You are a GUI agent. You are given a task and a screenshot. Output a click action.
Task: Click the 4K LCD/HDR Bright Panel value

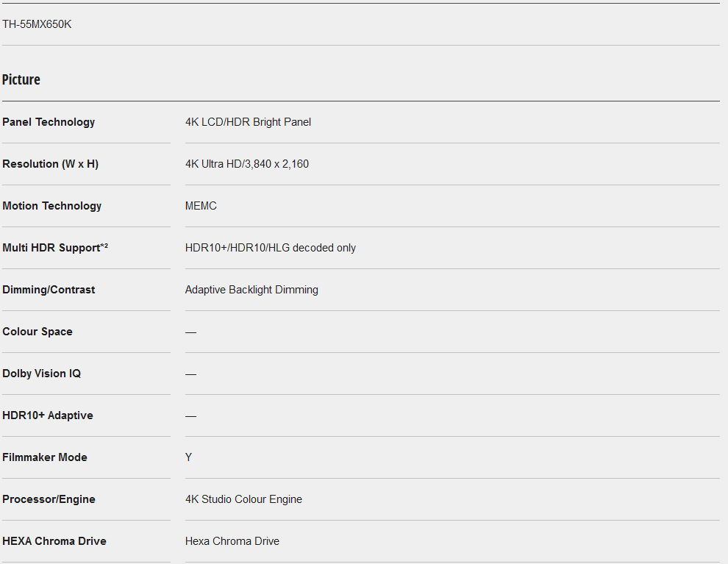(248, 122)
